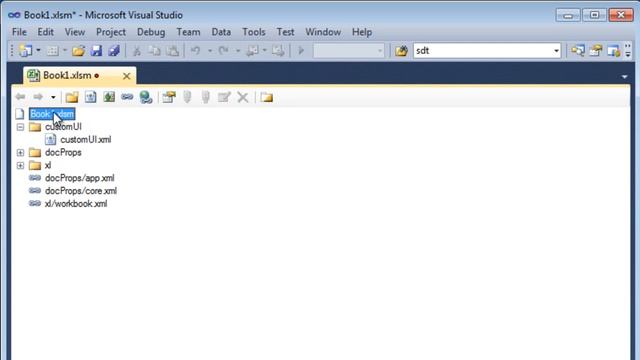Open the Redo history dropdown arrow
The height and width of the screenshot is (360, 640).
click(238, 51)
